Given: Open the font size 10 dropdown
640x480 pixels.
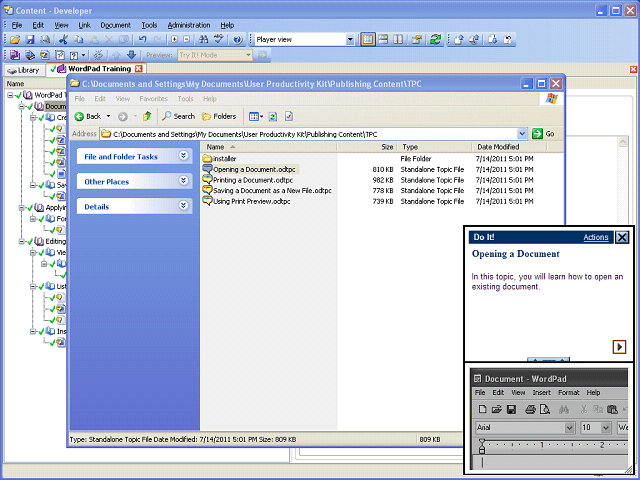Looking at the screenshot, I should [605, 428].
